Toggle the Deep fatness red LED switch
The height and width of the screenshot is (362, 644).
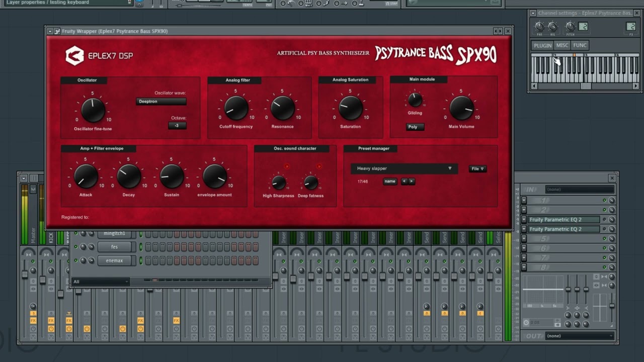pos(318,166)
